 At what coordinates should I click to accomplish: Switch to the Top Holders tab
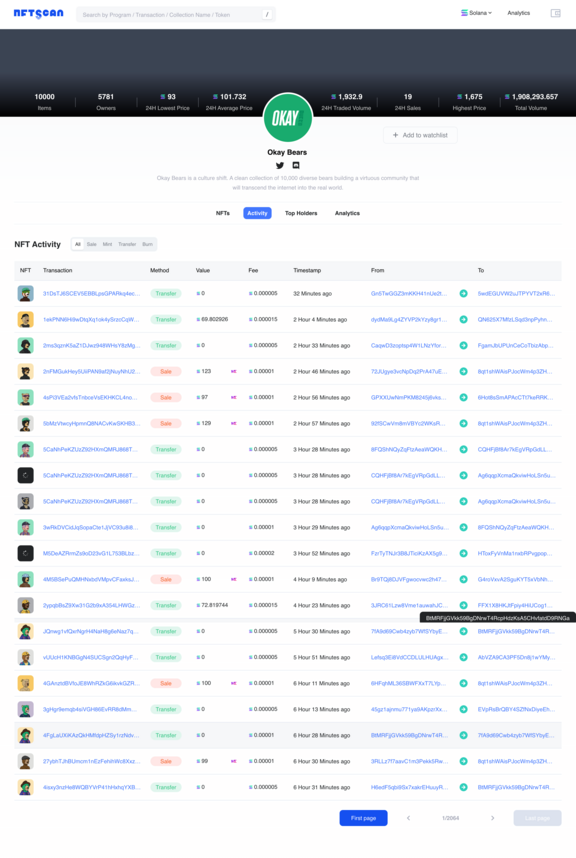tap(301, 213)
